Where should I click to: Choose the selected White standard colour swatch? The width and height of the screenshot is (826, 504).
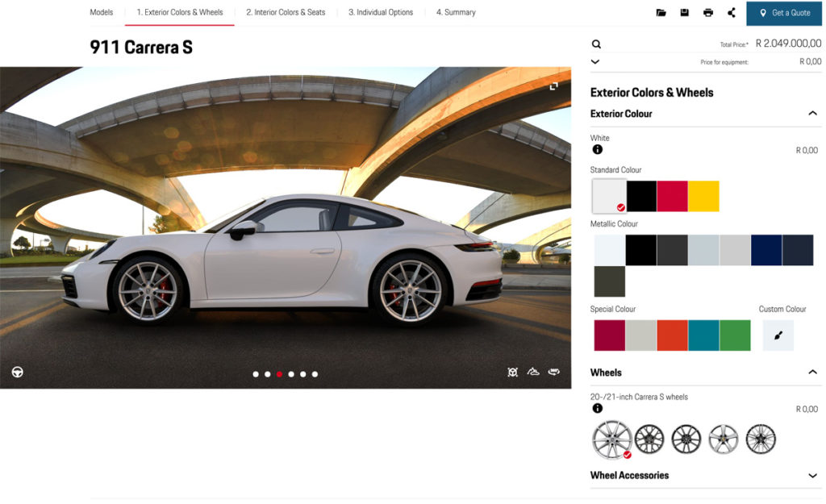610,196
